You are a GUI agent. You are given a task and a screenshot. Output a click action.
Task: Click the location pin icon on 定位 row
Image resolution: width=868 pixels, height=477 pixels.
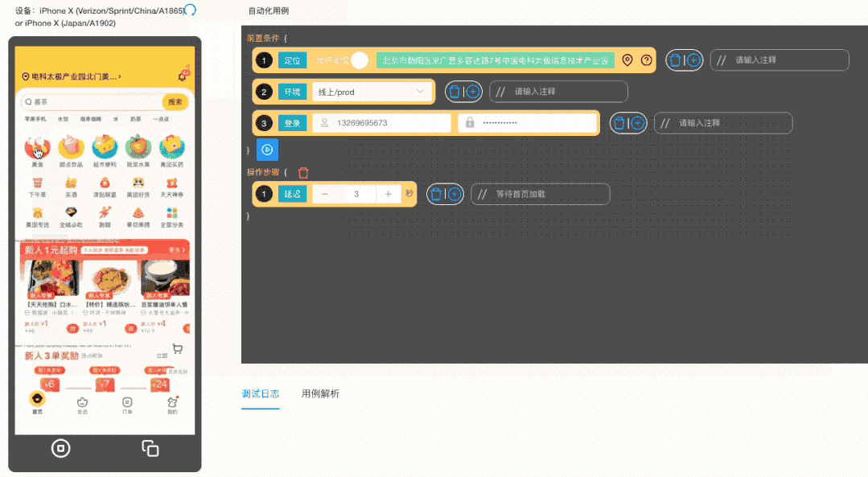(x=628, y=60)
